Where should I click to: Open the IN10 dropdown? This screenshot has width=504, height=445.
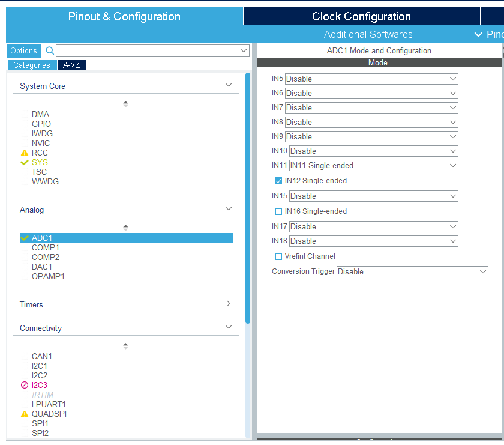373,151
